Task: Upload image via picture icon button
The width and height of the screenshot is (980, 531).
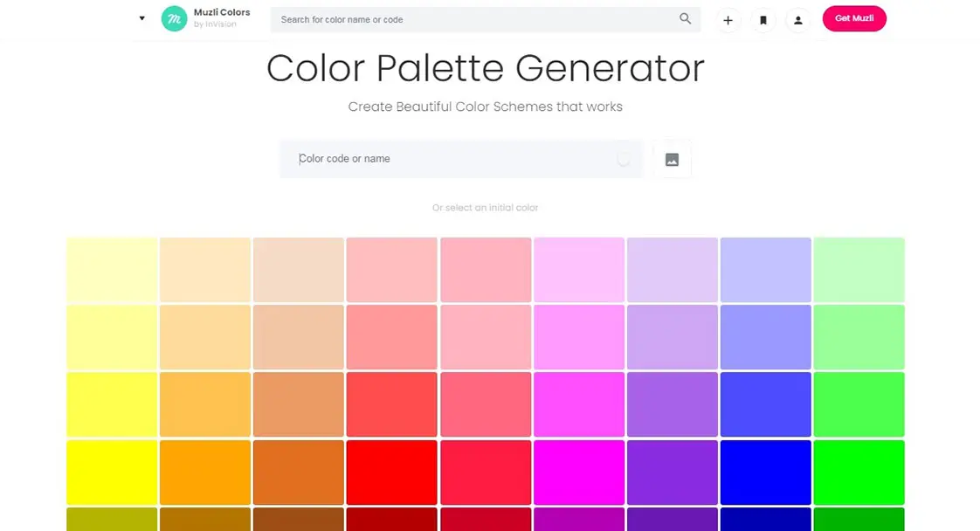Action: (x=672, y=159)
